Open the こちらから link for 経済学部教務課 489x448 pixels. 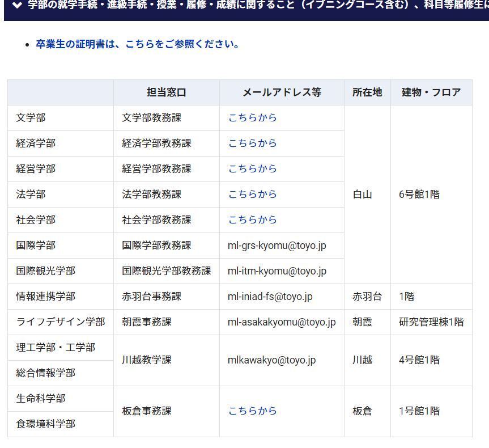click(x=252, y=143)
